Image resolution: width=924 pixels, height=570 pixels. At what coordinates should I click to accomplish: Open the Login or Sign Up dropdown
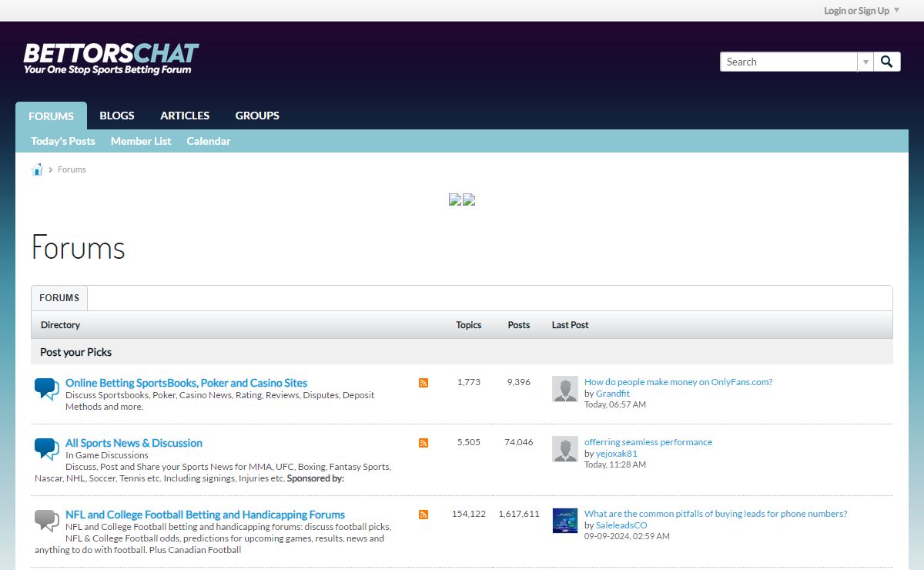(861, 11)
